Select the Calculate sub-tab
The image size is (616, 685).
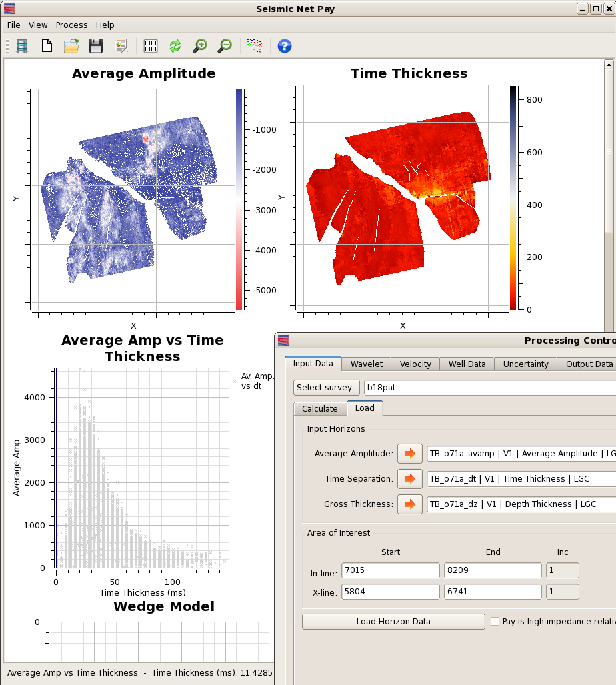(320, 408)
